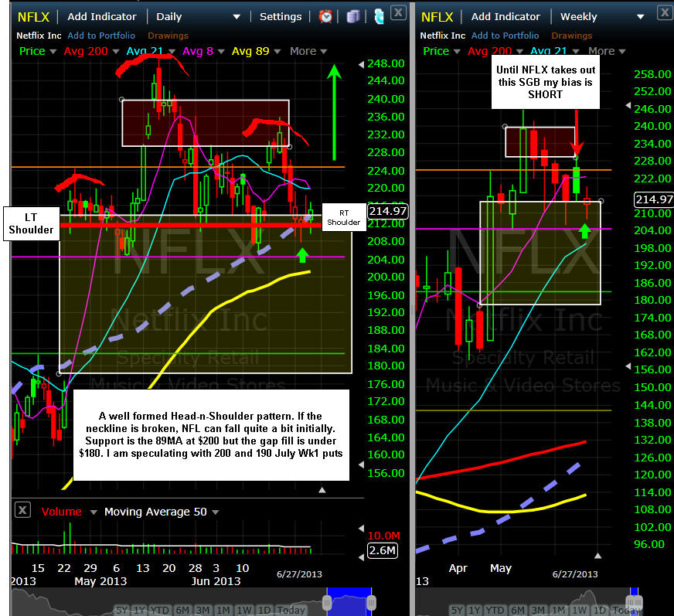The height and width of the screenshot is (616, 674).
Task: Close the Weekly chart panel with X
Action: pyautogui.click(x=665, y=12)
